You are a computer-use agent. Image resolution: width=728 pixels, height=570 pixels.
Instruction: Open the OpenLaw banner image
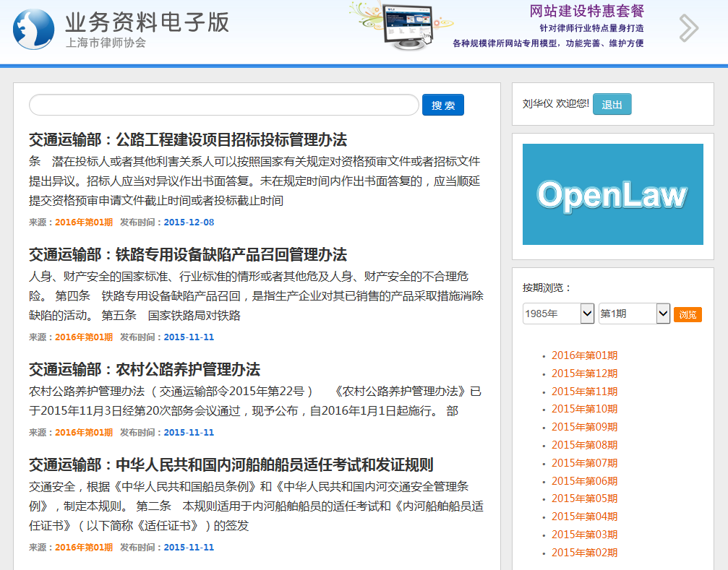pyautogui.click(x=612, y=194)
